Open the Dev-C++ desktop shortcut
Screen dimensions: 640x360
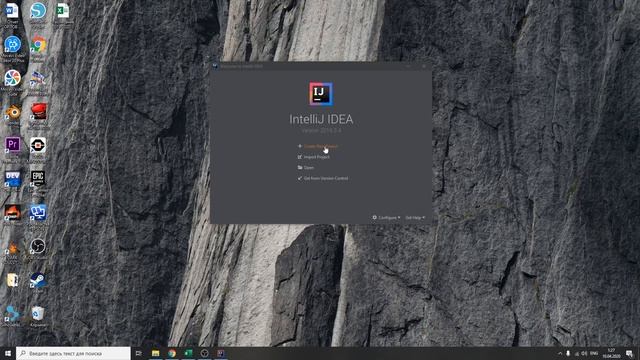pos(13,178)
